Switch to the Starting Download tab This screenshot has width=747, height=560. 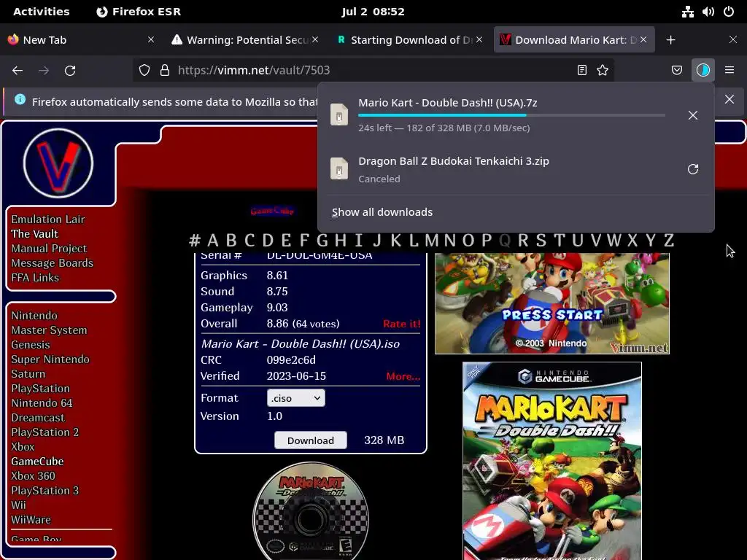[x=410, y=40]
